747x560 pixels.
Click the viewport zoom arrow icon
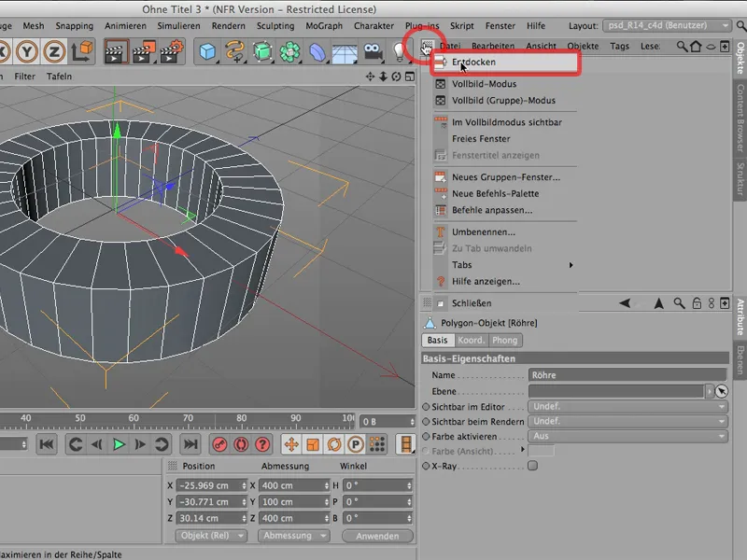click(383, 77)
